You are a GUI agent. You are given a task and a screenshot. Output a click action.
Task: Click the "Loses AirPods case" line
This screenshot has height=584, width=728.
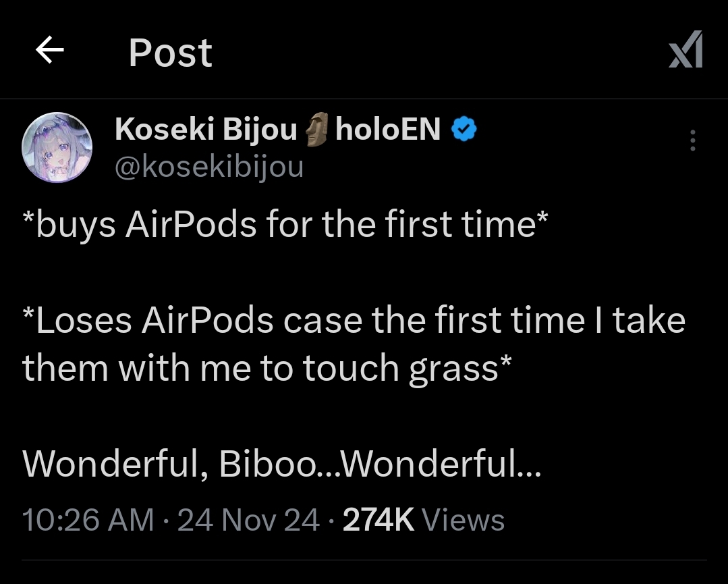pyautogui.click(x=354, y=319)
